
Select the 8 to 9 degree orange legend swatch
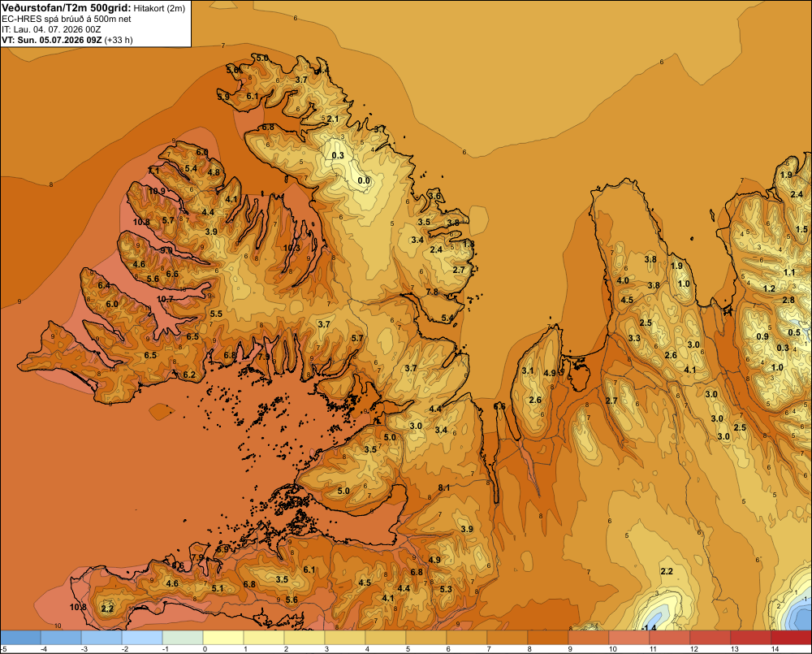tap(548, 638)
